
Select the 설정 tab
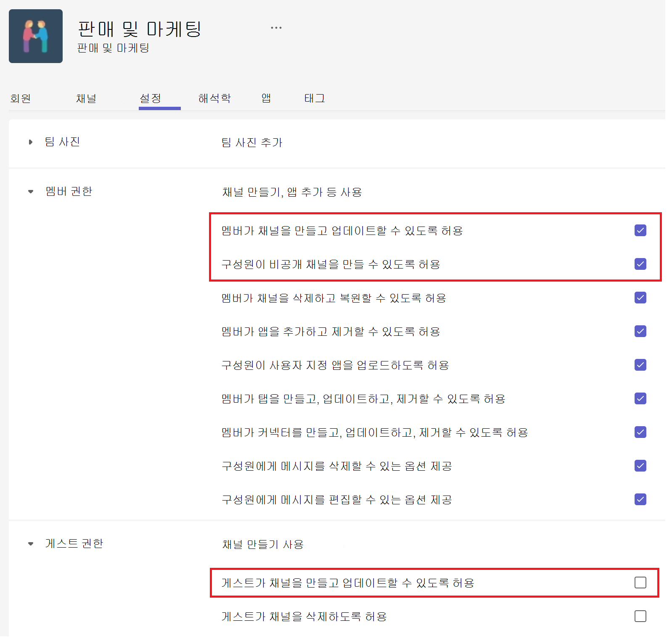pyautogui.click(x=151, y=98)
